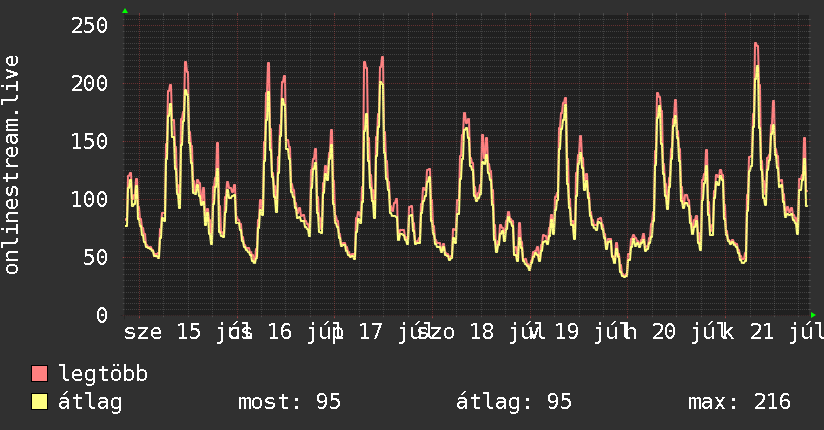824x430 pixels.
Task: Click the yellow átlag legend swatch
Action: click(39, 401)
